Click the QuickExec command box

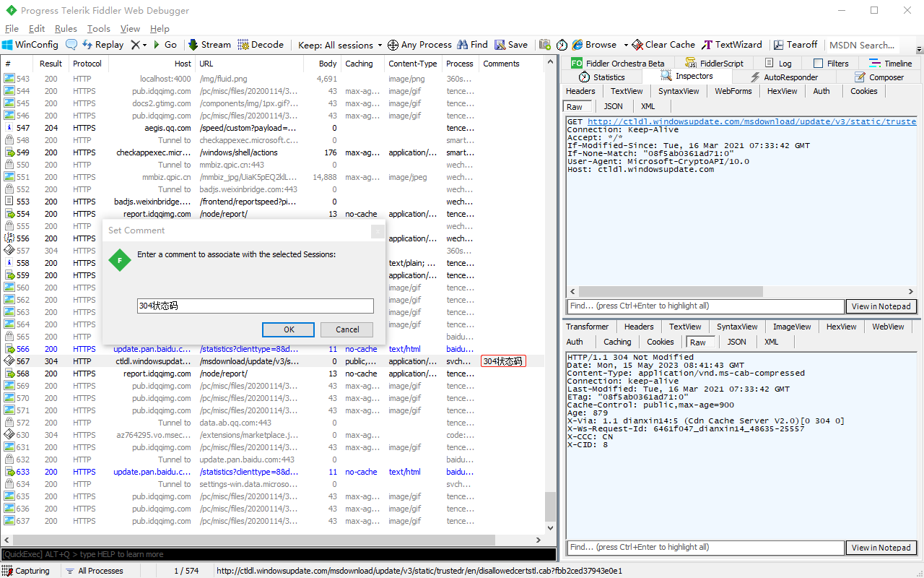pyautogui.click(x=278, y=554)
